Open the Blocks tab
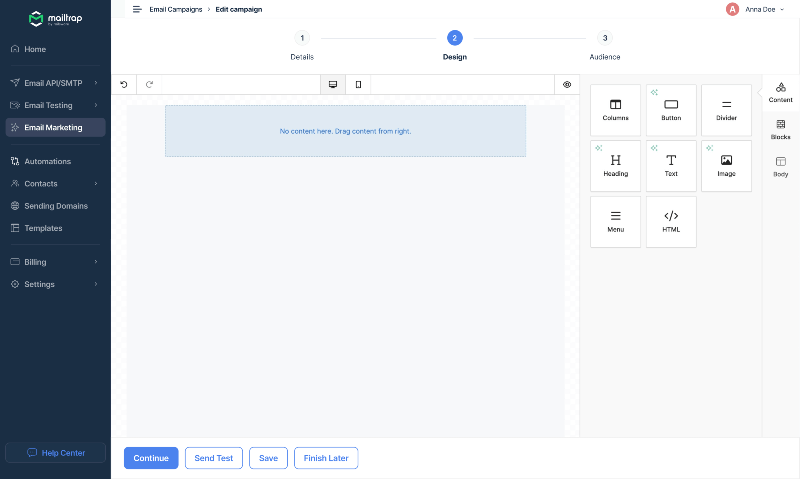 (x=780, y=129)
